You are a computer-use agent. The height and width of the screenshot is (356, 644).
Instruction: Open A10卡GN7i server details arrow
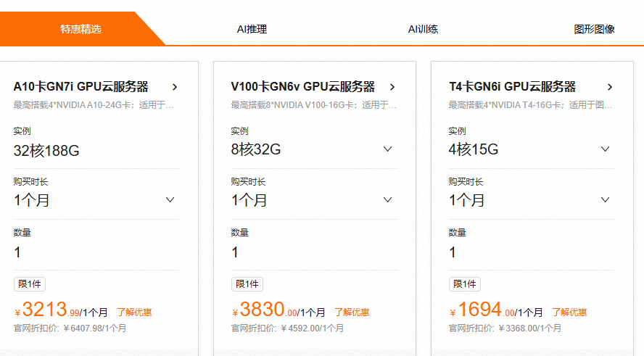coord(175,87)
